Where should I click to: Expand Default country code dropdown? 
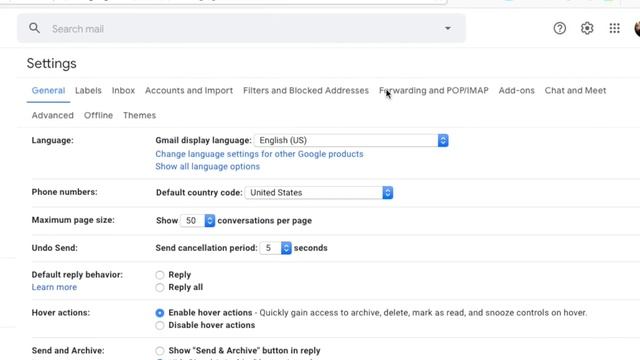click(319, 193)
